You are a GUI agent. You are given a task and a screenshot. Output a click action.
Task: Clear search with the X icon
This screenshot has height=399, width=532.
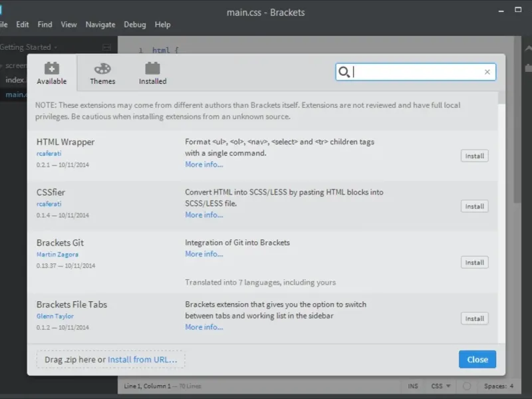(487, 72)
